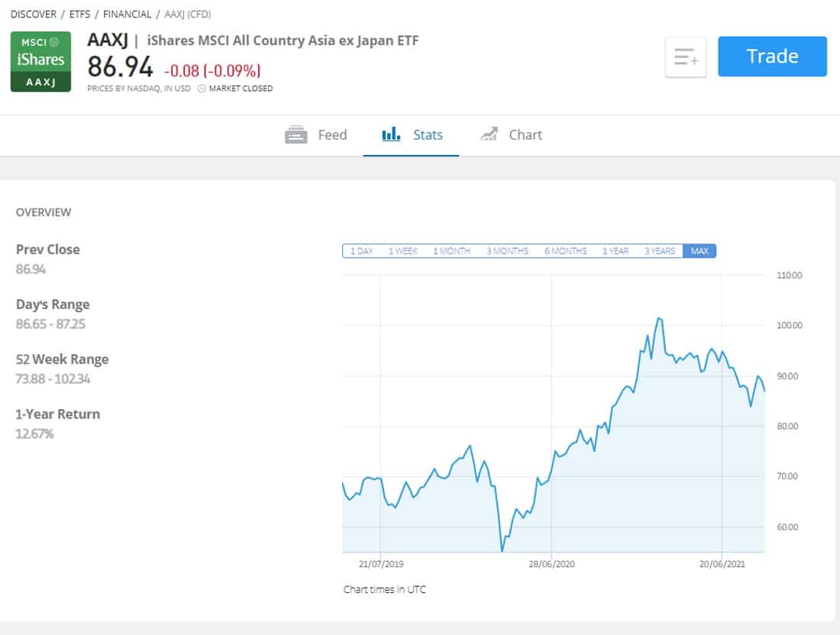This screenshot has width=840, height=635.
Task: Go to DISCOVER breadcrumb link
Action: (x=33, y=15)
